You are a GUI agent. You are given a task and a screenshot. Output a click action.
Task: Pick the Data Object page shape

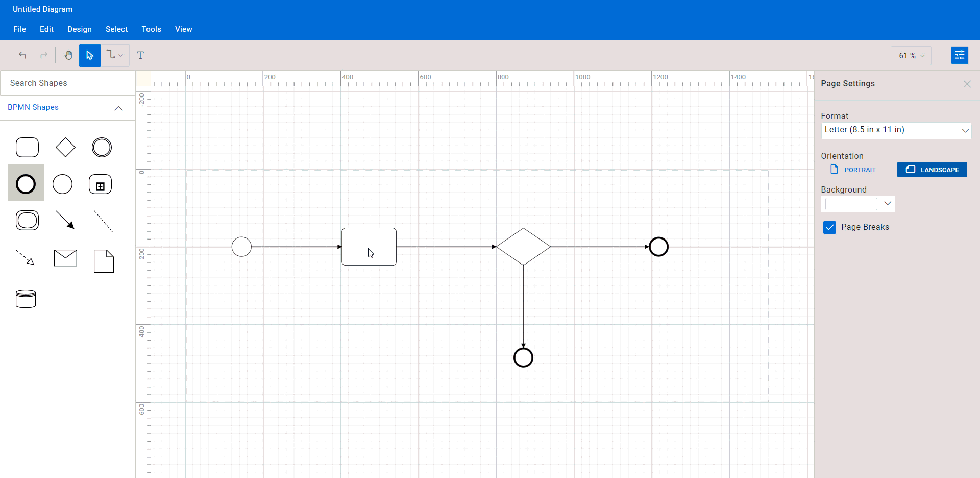(104, 261)
